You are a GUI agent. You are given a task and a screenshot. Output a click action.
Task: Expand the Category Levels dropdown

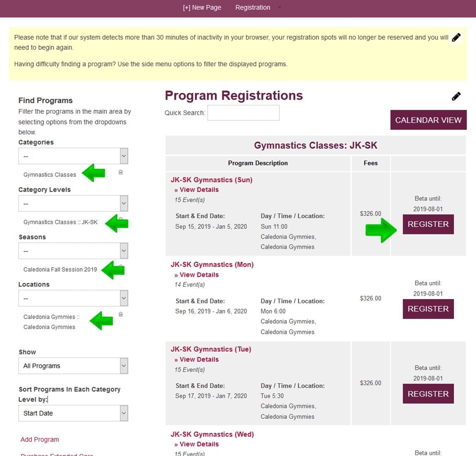pyautogui.click(x=73, y=204)
